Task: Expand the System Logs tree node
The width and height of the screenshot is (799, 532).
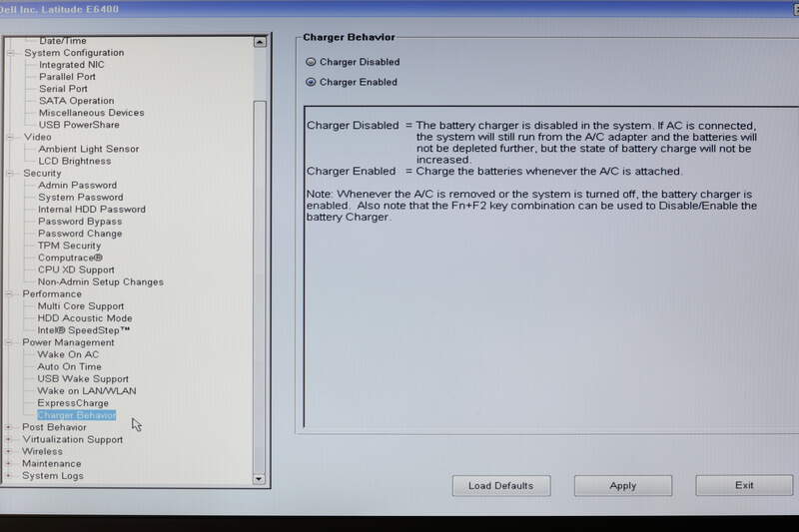Action: pos(9,476)
